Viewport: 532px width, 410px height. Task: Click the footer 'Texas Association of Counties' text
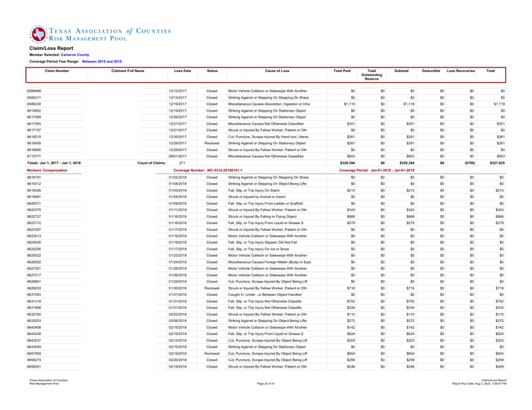point(48,380)
